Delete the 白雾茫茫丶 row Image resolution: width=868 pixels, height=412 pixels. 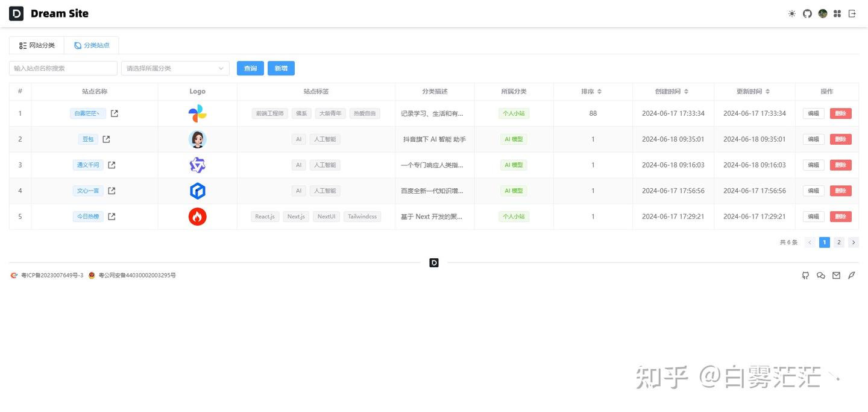pyautogui.click(x=841, y=113)
